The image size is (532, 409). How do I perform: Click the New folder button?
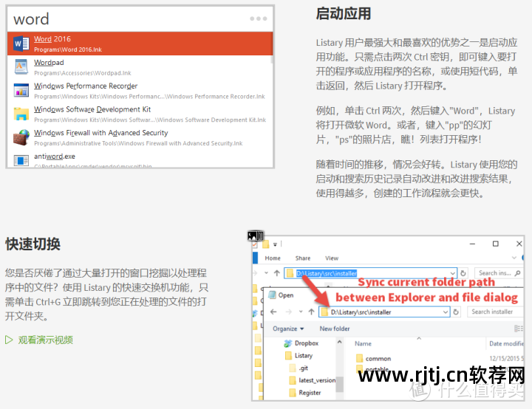pyautogui.click(x=335, y=329)
